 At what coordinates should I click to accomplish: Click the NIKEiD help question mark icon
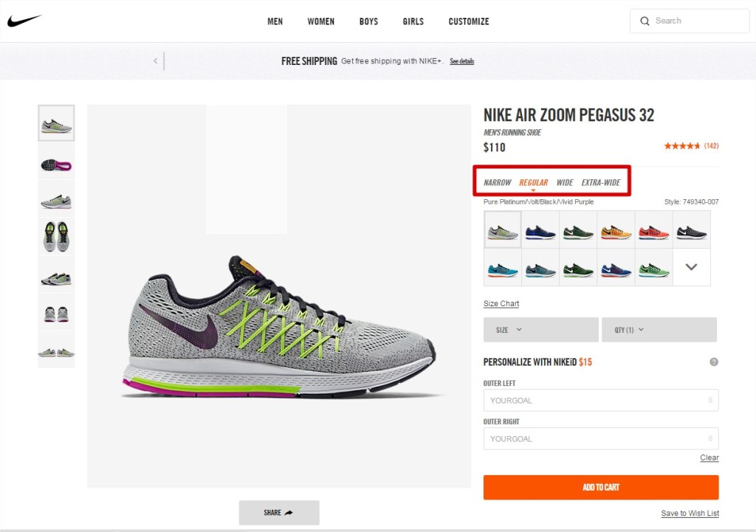click(714, 362)
